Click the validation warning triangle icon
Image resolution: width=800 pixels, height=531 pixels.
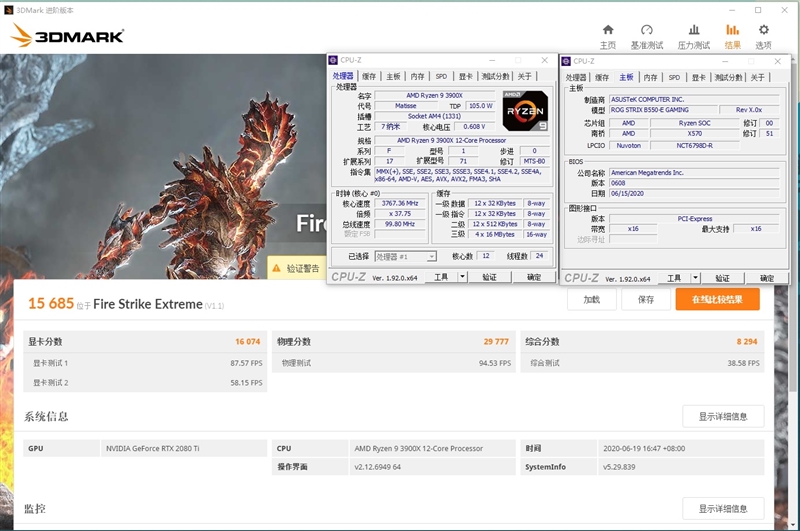(277, 268)
